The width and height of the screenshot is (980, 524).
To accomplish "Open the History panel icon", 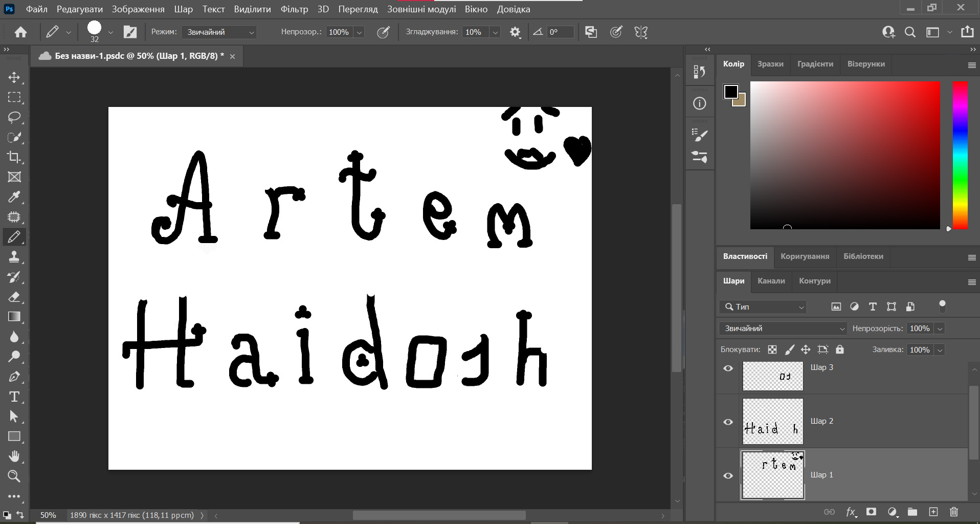I will pos(699,72).
